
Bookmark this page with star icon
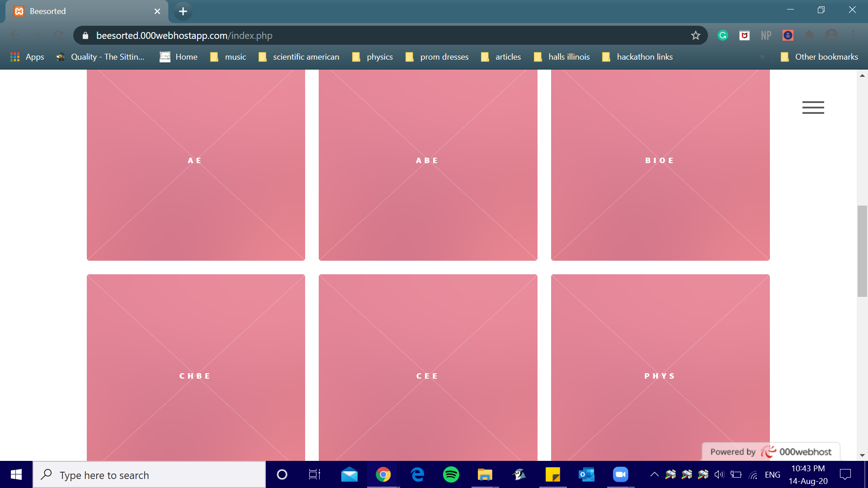[x=695, y=35]
